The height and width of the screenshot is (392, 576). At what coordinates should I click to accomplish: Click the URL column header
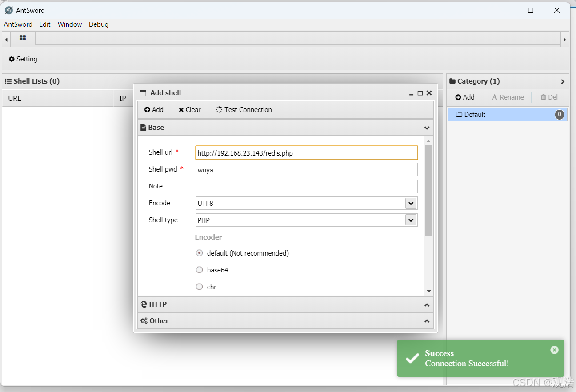coord(58,98)
